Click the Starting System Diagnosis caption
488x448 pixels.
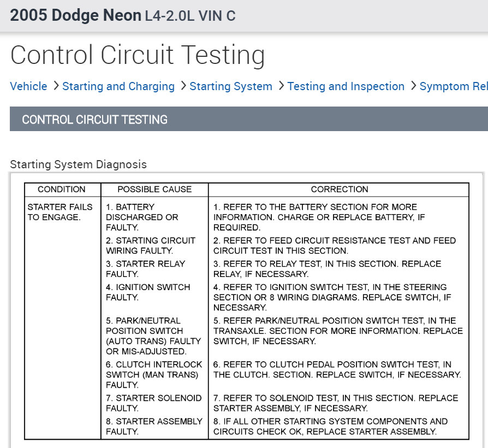(x=79, y=164)
